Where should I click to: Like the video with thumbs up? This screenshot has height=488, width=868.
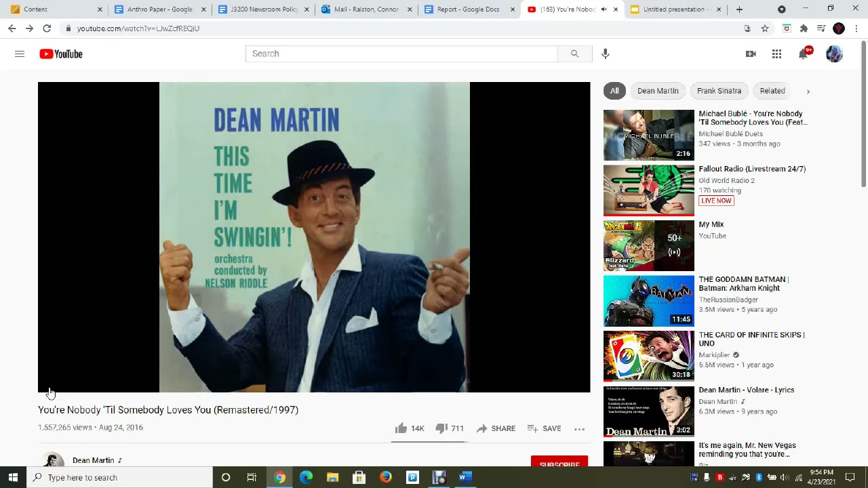410,428
